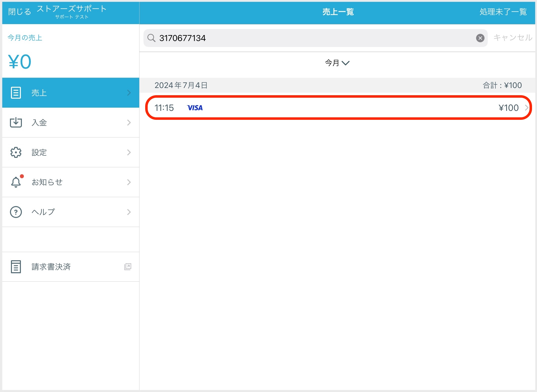Tap the 売上 document icon in the sidebar
This screenshot has width=537, height=392.
pos(16,93)
